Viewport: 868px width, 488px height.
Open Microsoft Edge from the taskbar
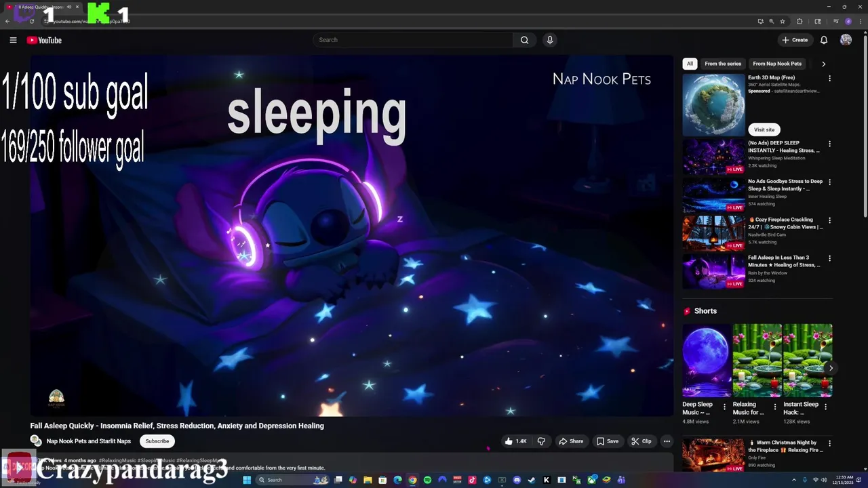(x=397, y=480)
